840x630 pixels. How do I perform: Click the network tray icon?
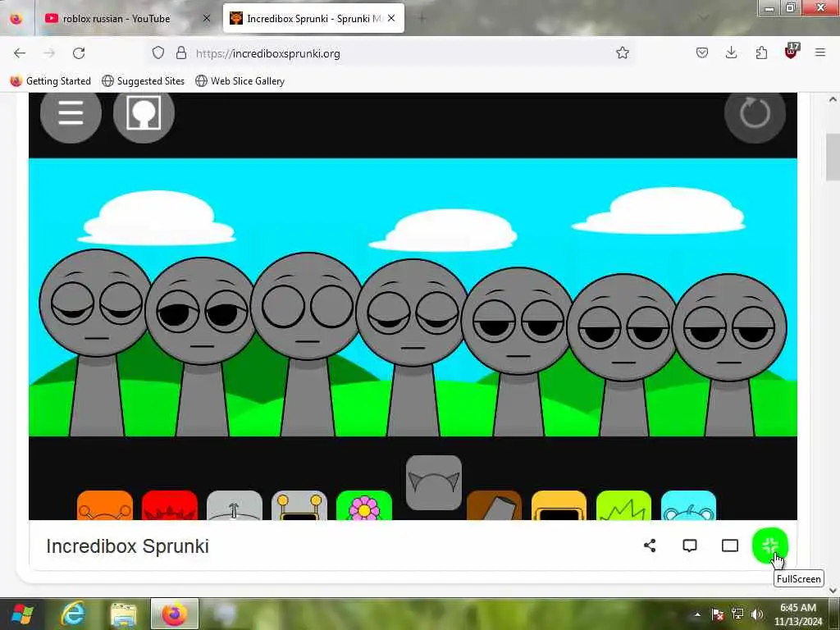[737, 614]
